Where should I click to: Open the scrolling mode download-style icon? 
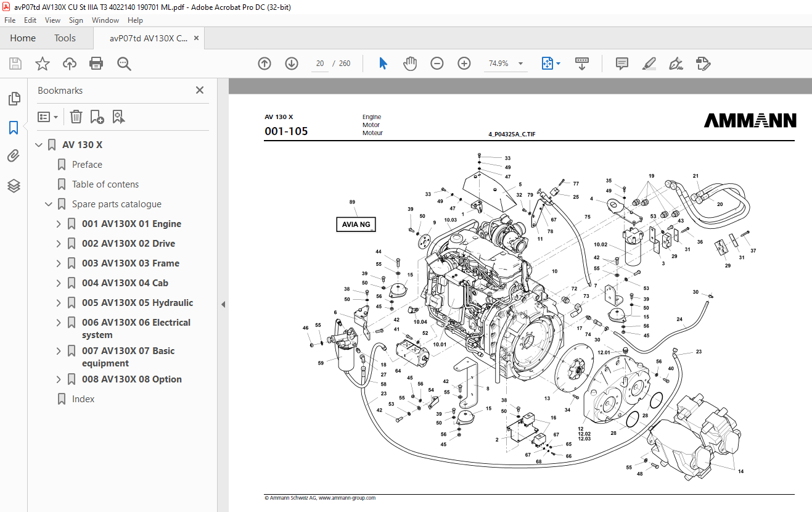click(x=582, y=64)
